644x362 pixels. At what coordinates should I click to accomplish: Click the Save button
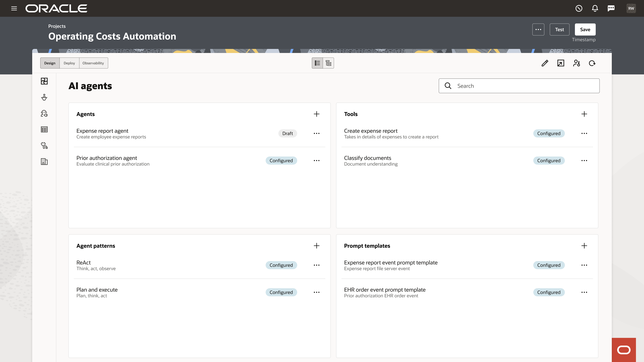585,29
